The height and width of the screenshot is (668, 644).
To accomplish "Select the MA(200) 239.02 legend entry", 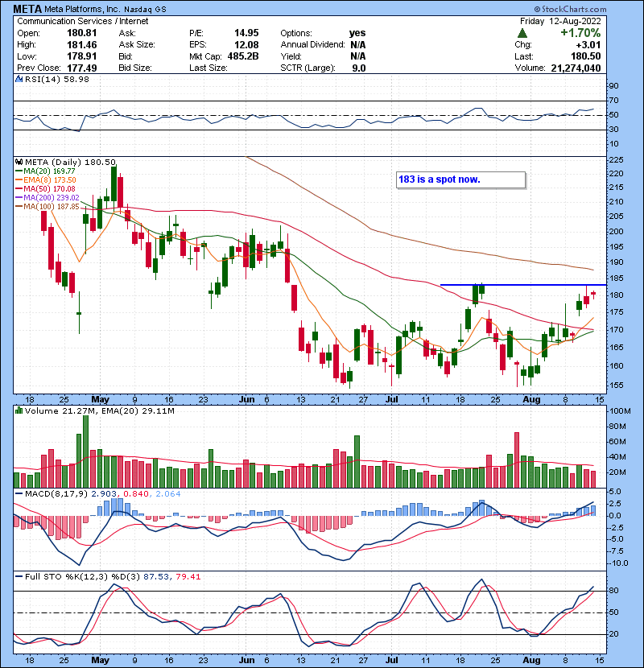I will [47, 198].
